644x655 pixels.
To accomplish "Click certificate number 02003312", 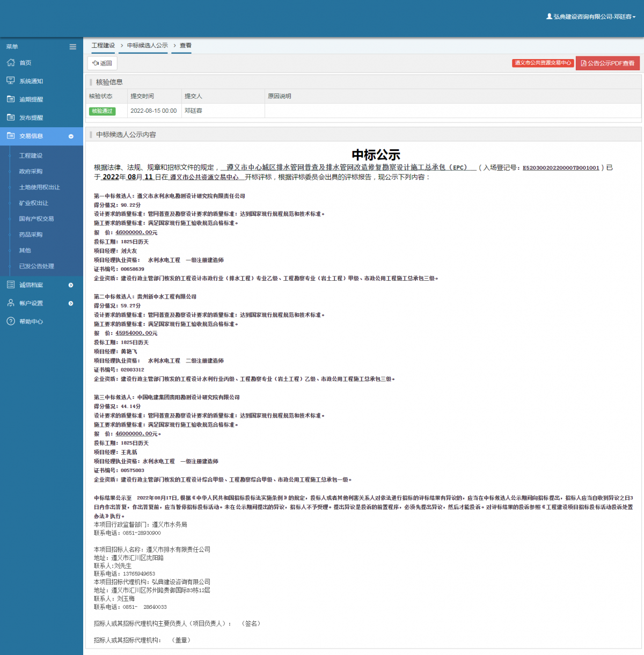I will (x=132, y=369).
